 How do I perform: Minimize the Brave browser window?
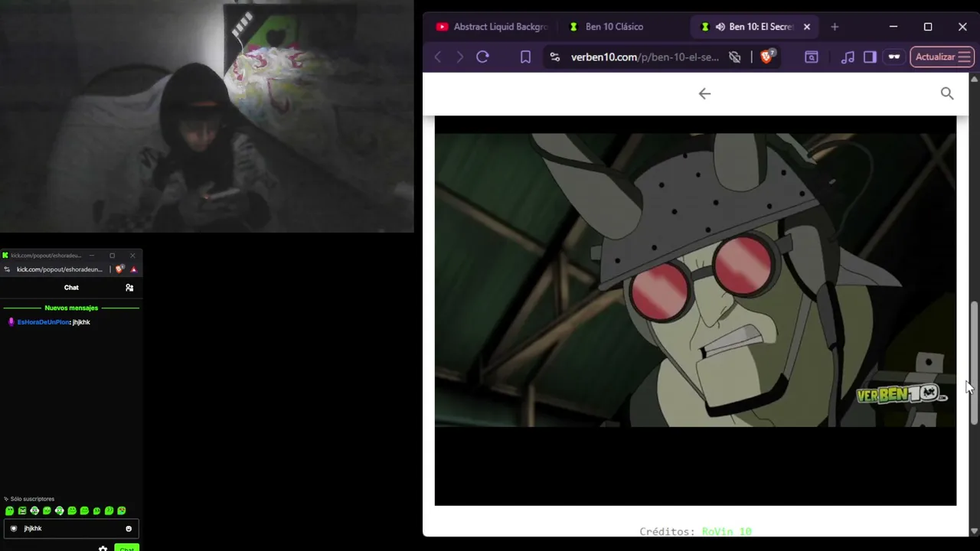pyautogui.click(x=893, y=27)
